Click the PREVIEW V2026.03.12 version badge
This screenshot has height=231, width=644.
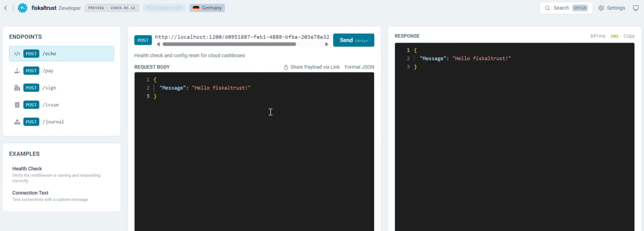(x=112, y=8)
